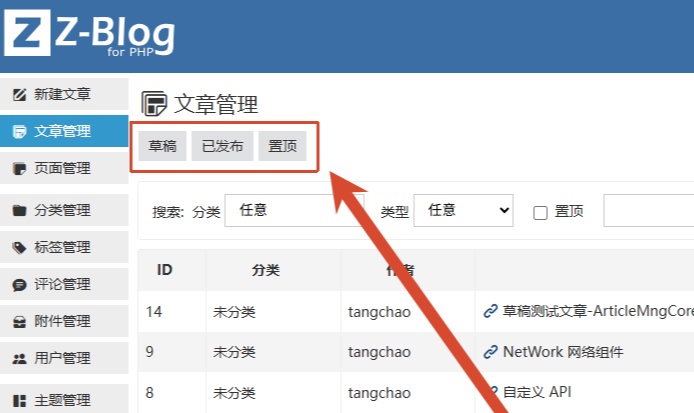Click 未分类 in row 14

coord(234,312)
